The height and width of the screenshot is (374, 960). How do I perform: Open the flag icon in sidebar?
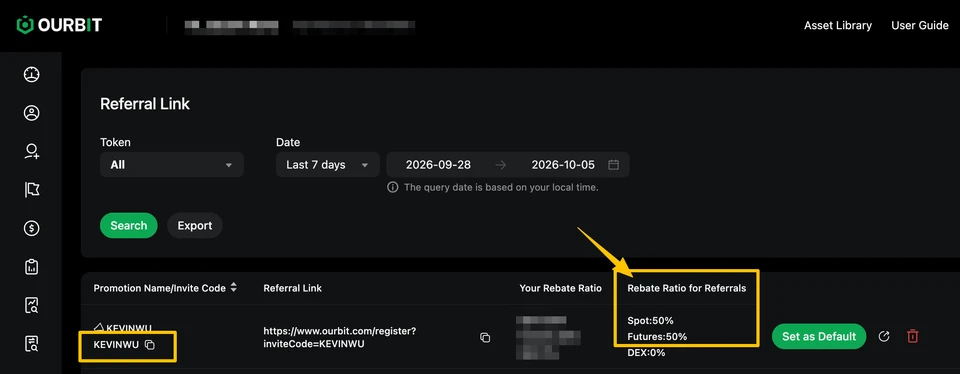tap(32, 190)
